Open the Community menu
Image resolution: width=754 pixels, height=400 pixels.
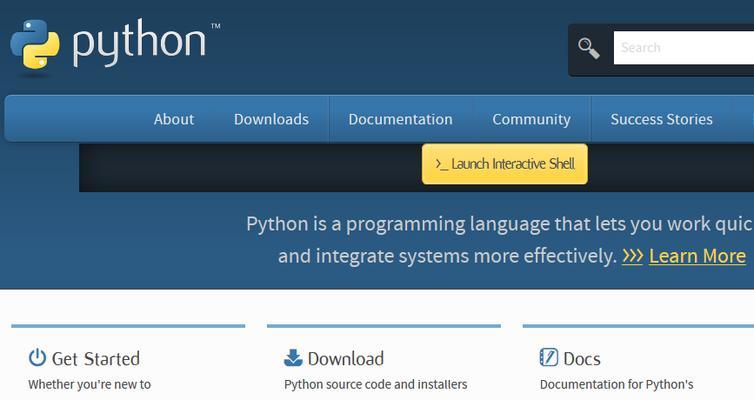coord(531,119)
